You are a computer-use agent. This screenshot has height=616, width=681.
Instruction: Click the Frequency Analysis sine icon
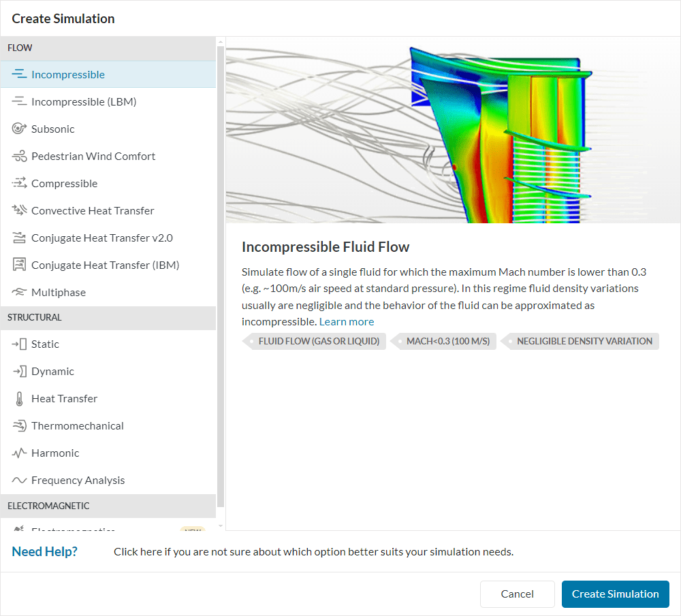pos(19,481)
